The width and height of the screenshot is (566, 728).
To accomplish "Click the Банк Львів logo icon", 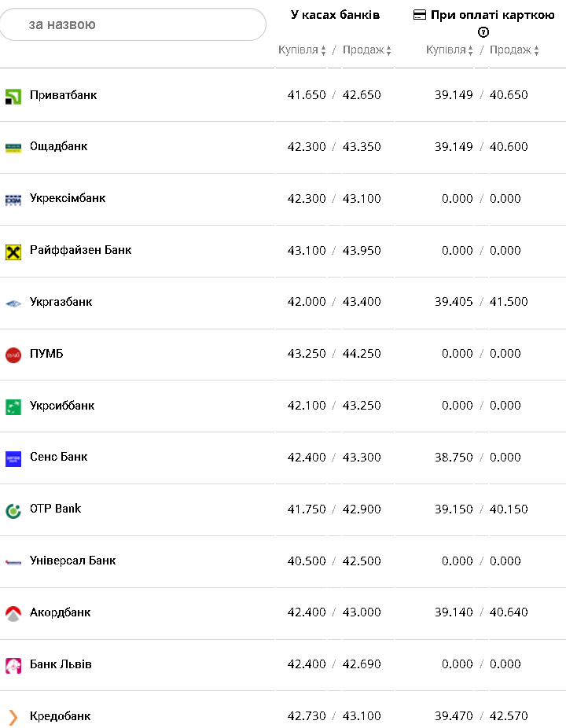I will coord(13,665).
